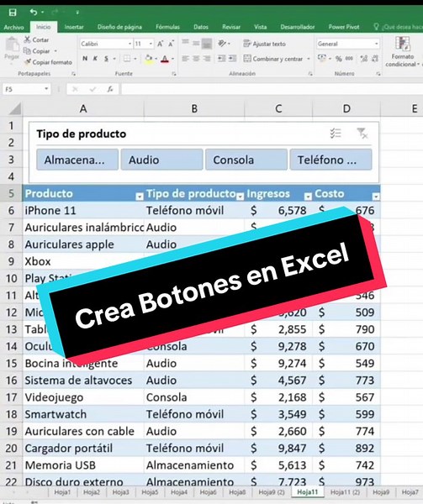The height and width of the screenshot is (504, 423).
Task: Align text to the left
Action: pos(185,59)
